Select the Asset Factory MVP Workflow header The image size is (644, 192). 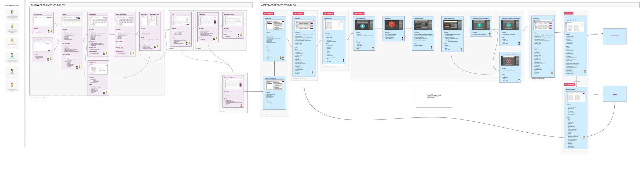point(450,5)
